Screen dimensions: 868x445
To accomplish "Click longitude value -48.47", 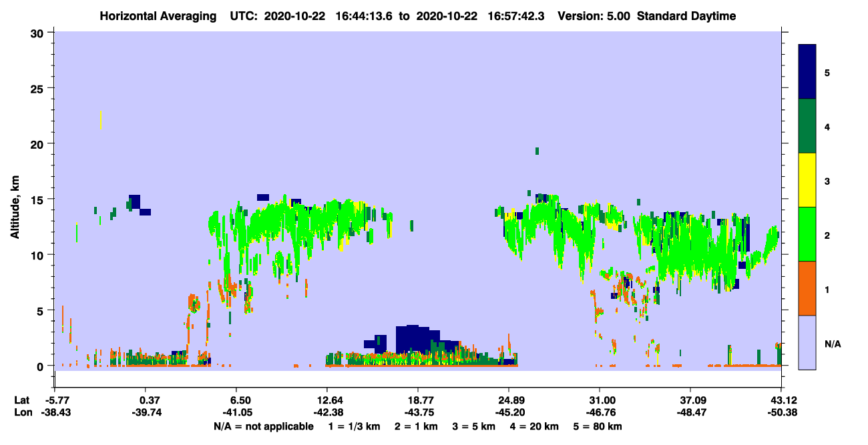I will (x=690, y=412).
